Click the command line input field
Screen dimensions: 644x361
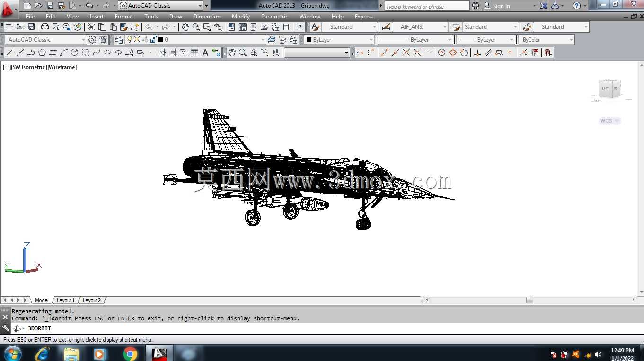(326, 328)
